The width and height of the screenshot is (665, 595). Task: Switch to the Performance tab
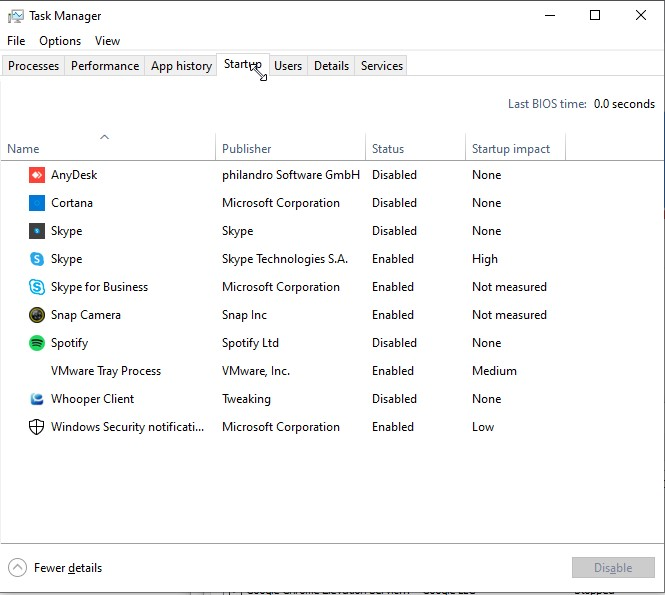point(105,66)
